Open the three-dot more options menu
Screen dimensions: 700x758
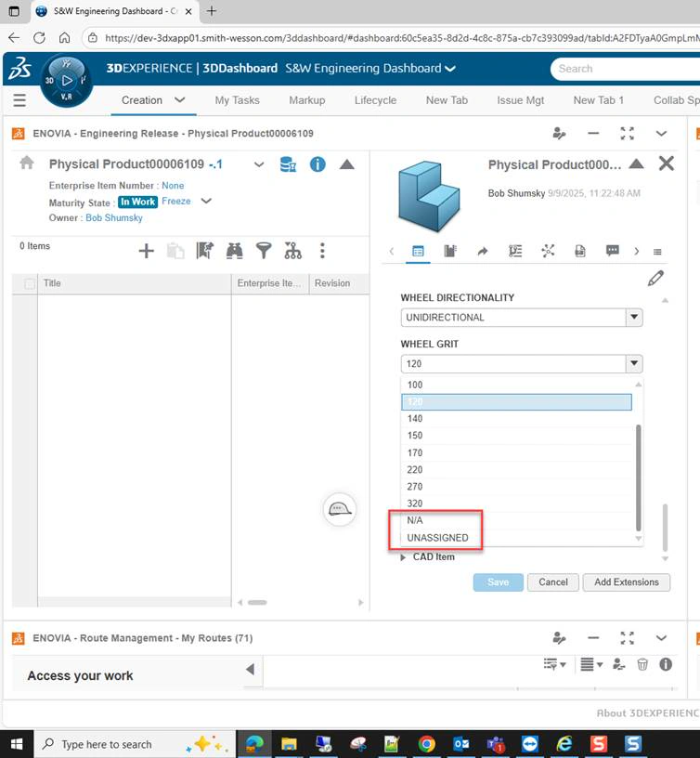[x=322, y=251]
